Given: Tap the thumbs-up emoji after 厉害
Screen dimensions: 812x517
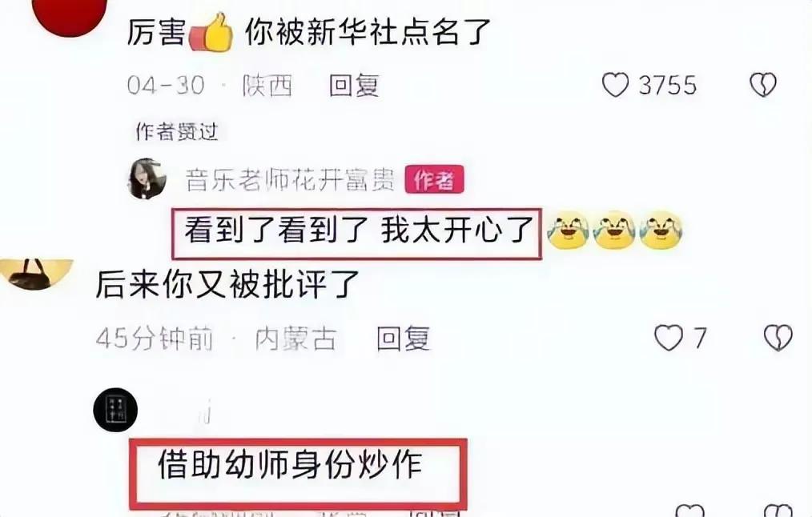Looking at the screenshot, I should (211, 33).
